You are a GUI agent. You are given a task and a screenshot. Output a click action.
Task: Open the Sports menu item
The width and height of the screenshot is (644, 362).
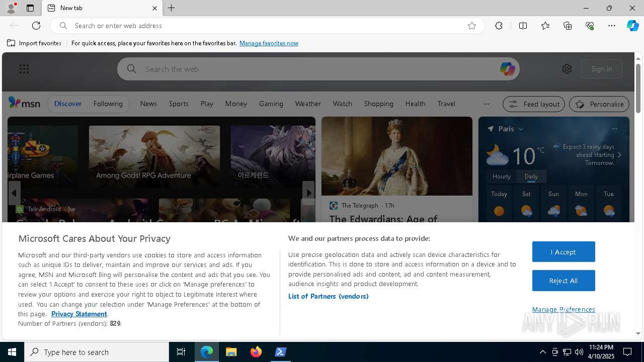(179, 104)
